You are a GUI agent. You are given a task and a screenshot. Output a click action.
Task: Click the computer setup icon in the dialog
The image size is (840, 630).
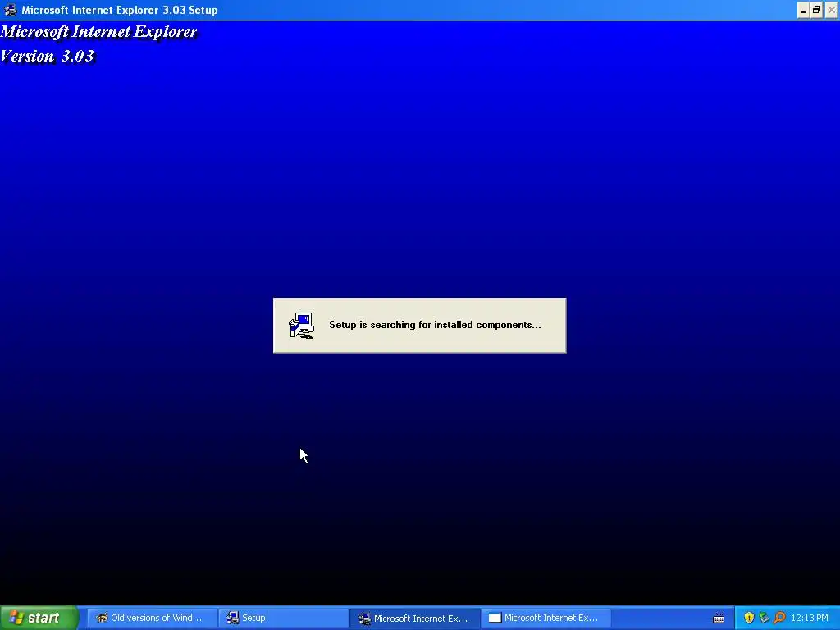coord(302,325)
